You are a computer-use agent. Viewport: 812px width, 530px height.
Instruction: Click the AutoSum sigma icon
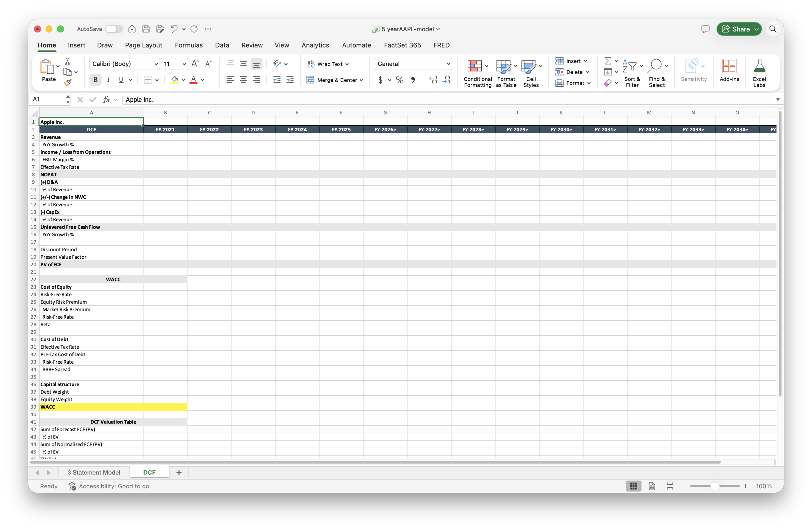pos(608,61)
